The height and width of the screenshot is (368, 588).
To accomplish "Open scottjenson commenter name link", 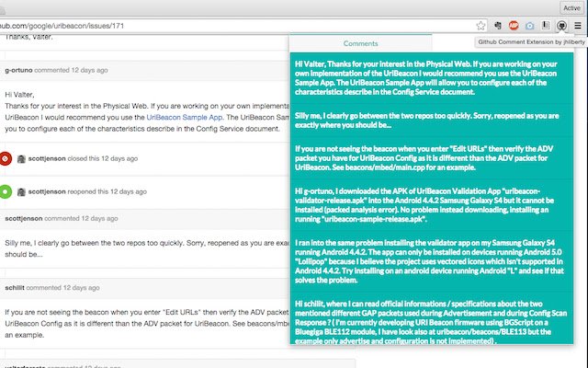I will 24,218.
